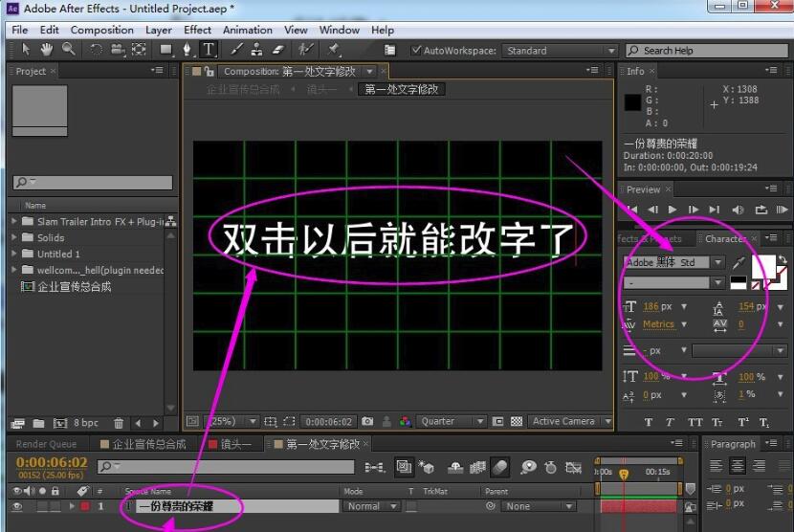
Task: Open the Standard workspace dropdown
Action: pos(560,50)
